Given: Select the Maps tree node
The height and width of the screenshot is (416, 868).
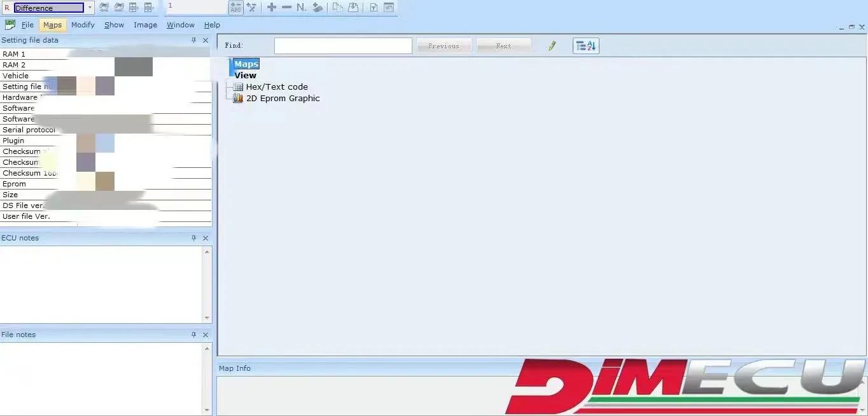Looking at the screenshot, I should (x=246, y=64).
